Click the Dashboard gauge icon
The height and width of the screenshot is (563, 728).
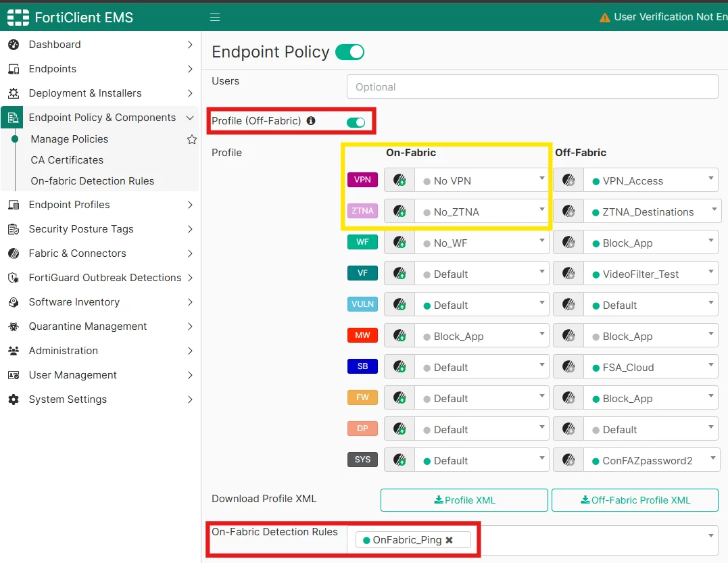click(14, 45)
